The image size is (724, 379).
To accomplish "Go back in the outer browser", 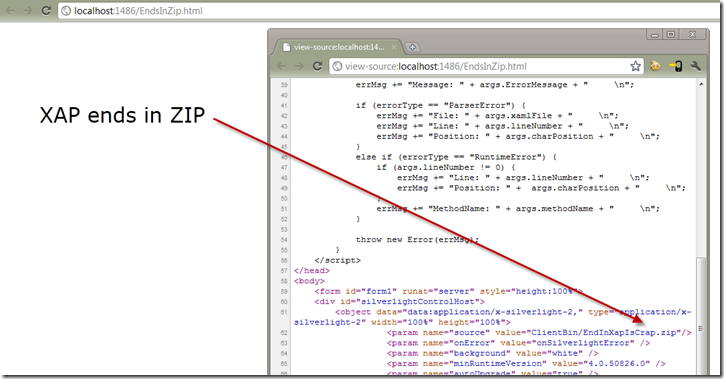I will click(x=10, y=10).
